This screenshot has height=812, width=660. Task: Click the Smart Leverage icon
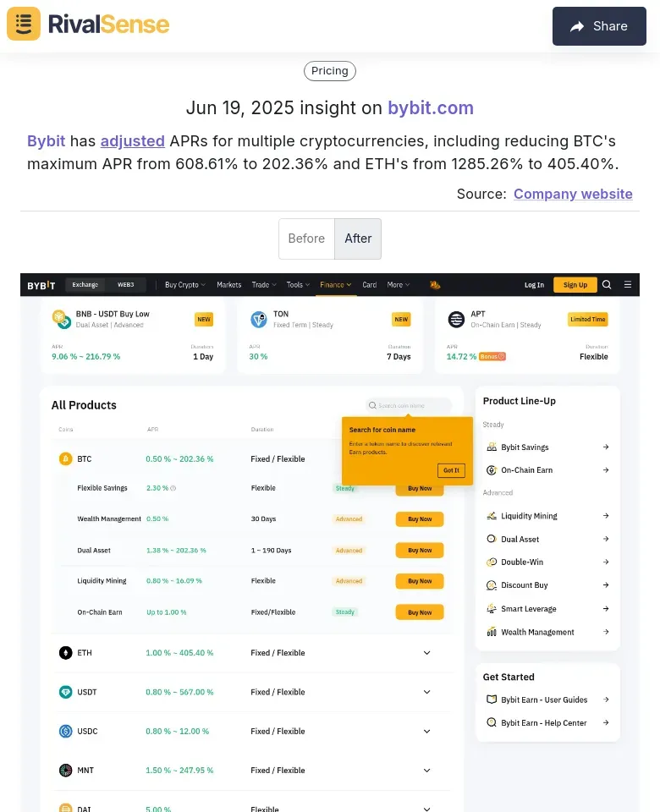pyautogui.click(x=491, y=608)
